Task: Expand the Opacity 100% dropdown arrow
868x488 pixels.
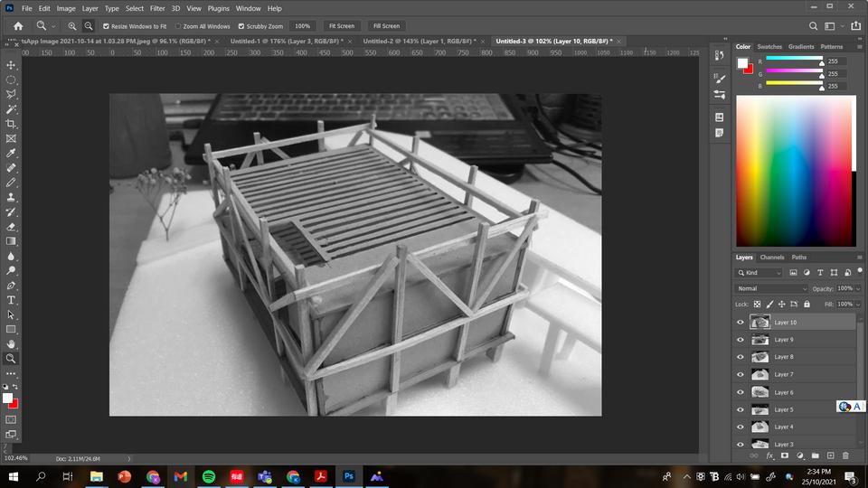Action: tap(858, 288)
